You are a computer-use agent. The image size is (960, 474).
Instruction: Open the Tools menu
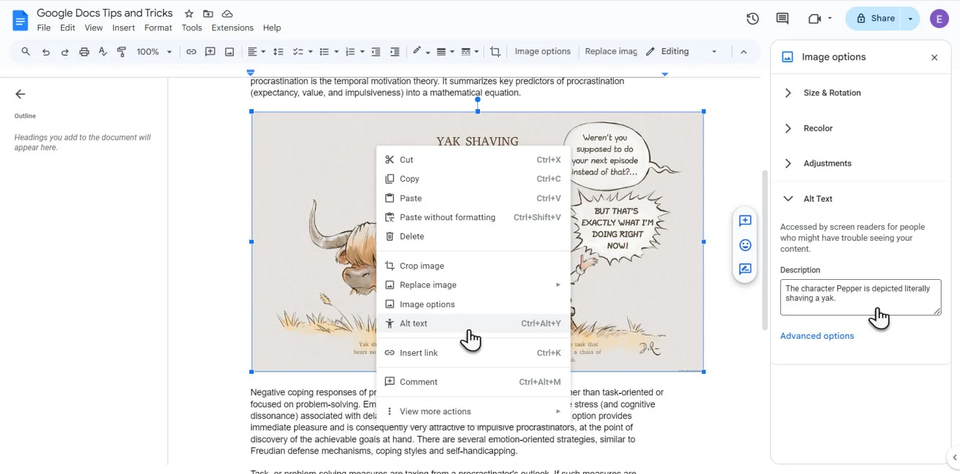tap(192, 28)
